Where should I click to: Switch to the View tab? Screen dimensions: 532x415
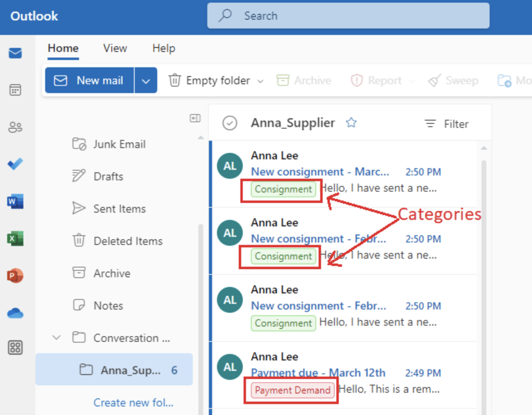click(115, 48)
